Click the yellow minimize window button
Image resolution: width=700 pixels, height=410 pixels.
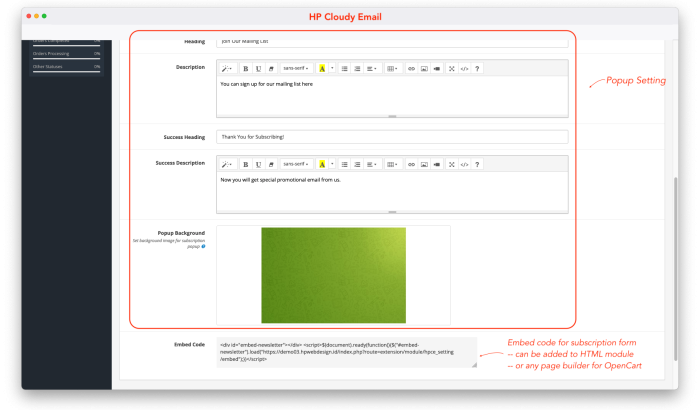point(37,16)
